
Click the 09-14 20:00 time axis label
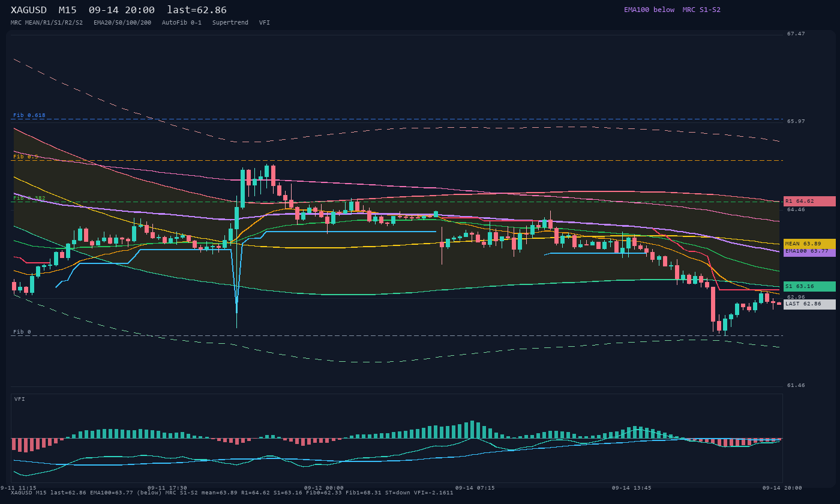(782, 488)
